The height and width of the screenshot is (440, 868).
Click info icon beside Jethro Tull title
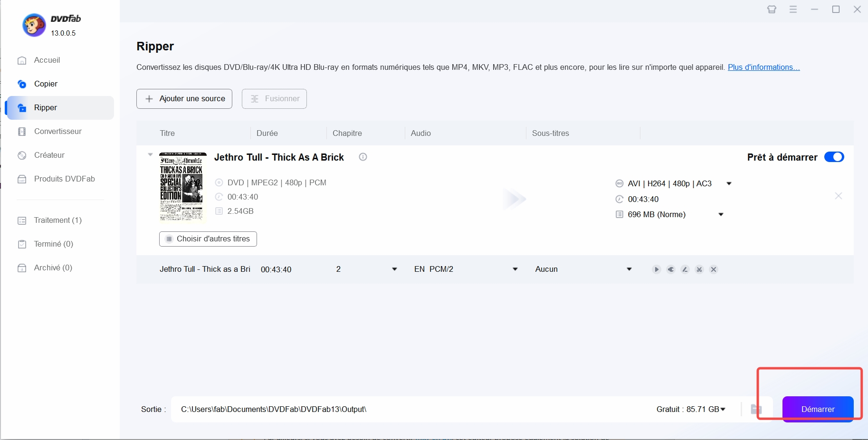point(363,157)
